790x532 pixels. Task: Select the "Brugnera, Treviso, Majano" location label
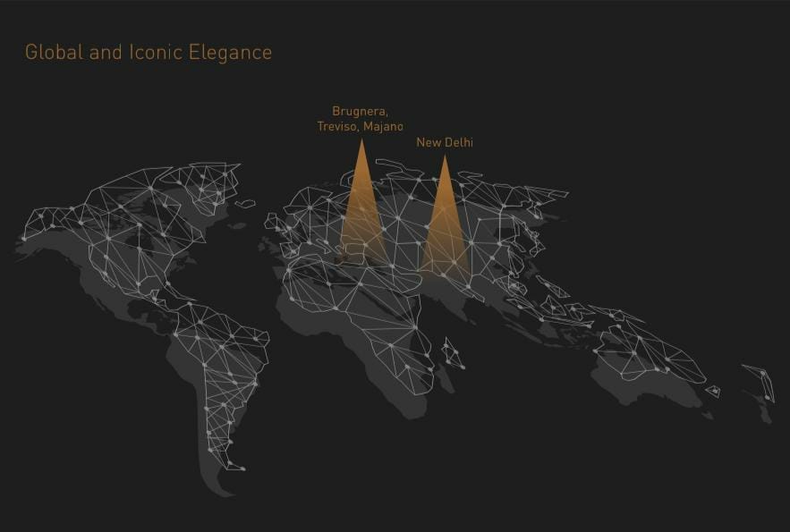click(x=360, y=119)
